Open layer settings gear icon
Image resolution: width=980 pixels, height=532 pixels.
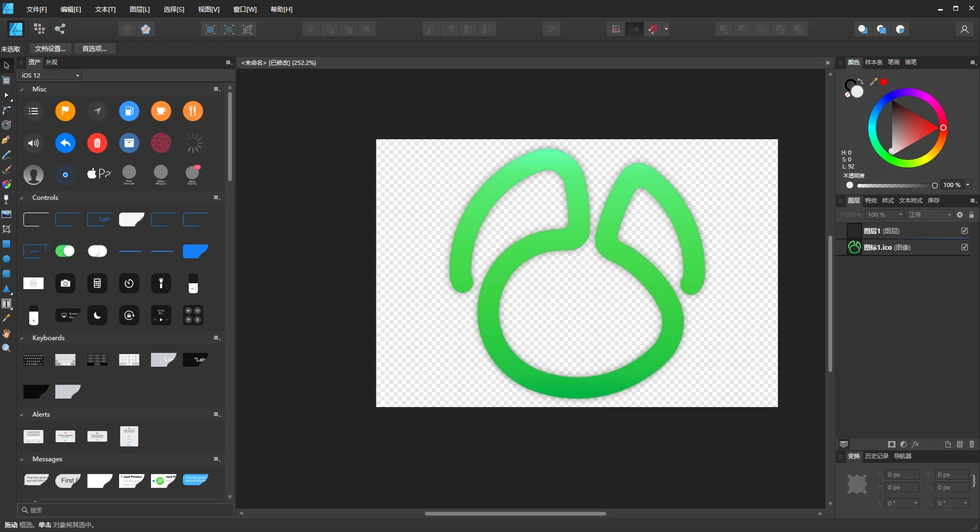pos(960,215)
